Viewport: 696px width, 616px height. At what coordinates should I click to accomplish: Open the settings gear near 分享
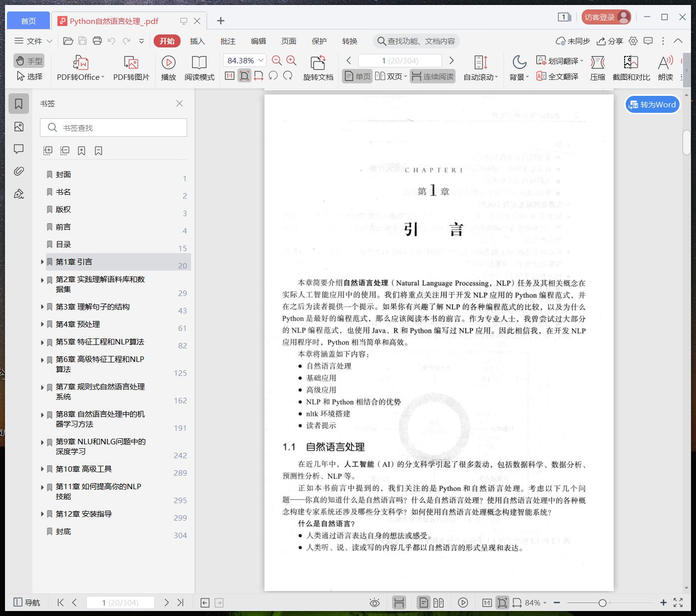633,41
